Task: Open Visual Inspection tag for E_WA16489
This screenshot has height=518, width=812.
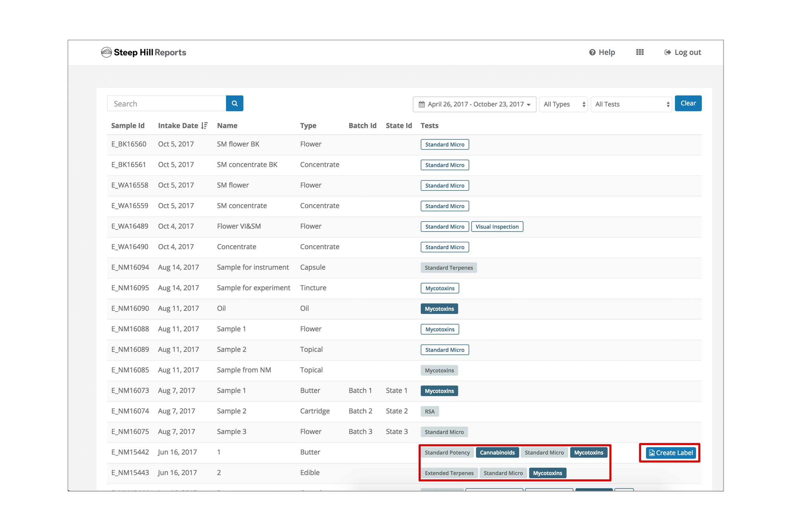Action: coord(497,227)
